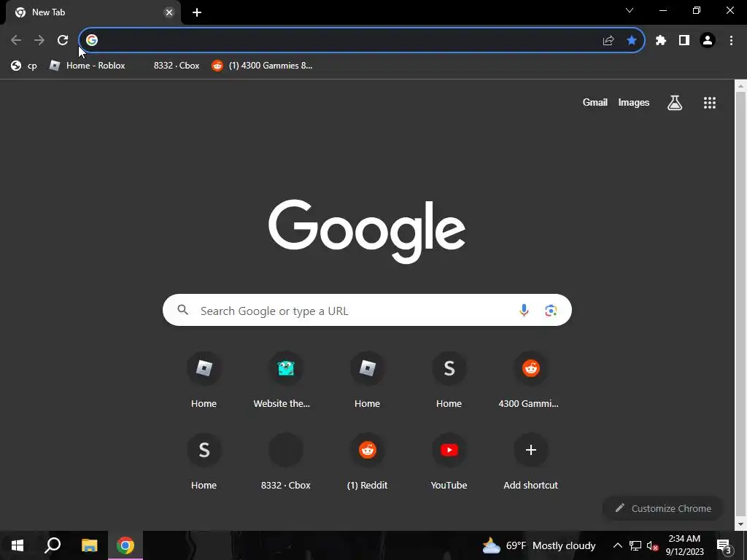
Task: Click the profile avatar icon
Action: (708, 40)
